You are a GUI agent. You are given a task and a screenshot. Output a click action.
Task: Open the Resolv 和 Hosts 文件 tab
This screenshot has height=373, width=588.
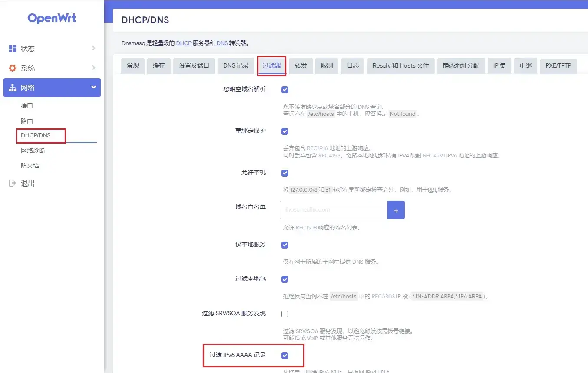pos(400,66)
